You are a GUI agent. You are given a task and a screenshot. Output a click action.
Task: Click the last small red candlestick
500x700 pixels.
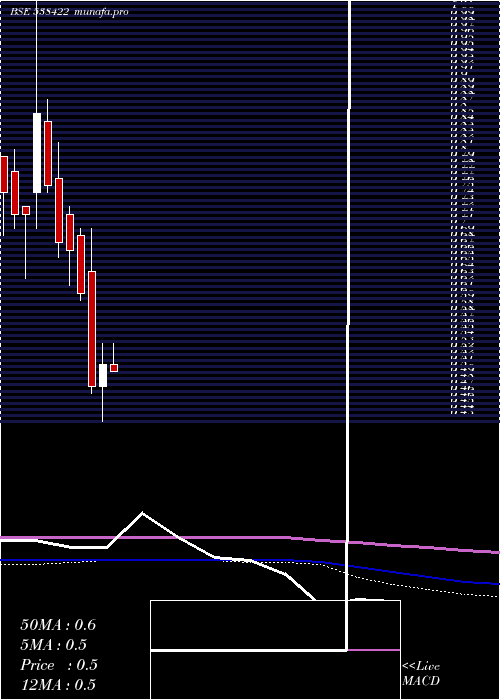pos(114,368)
